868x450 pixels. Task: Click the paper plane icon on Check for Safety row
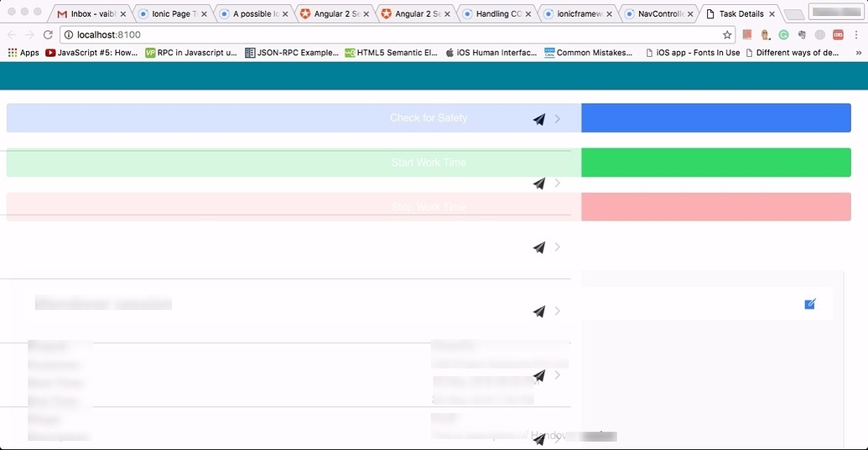click(539, 119)
